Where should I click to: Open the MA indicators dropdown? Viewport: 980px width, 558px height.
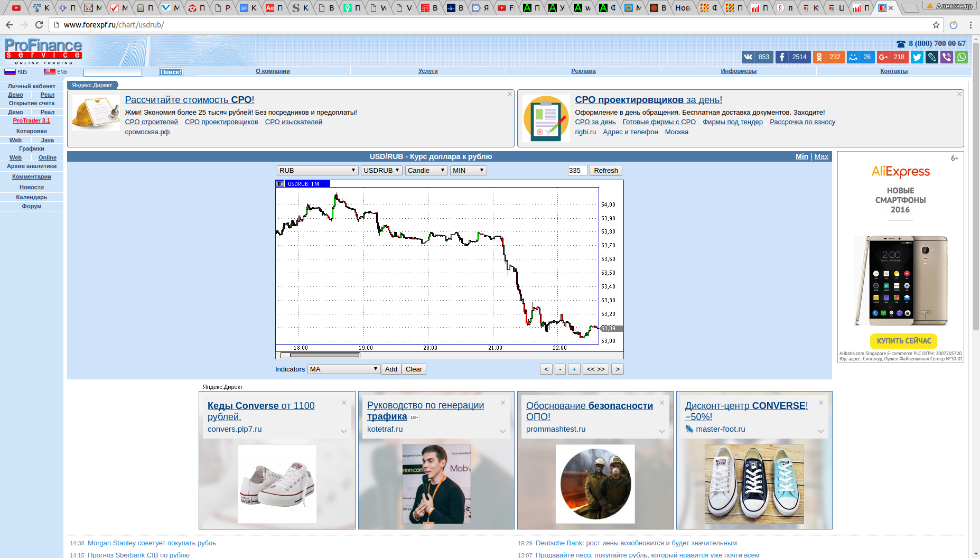[x=344, y=369]
